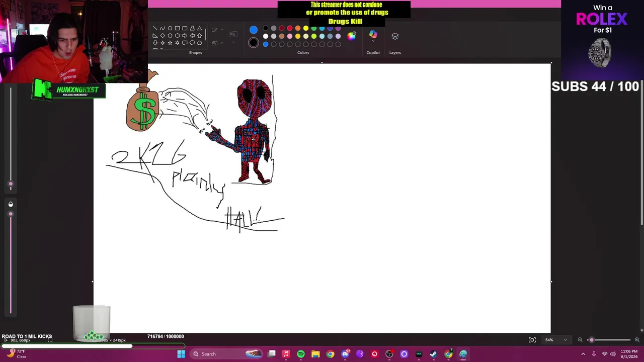Select the Down arrow shape
Viewport: 644px width, 362px height.
click(155, 43)
